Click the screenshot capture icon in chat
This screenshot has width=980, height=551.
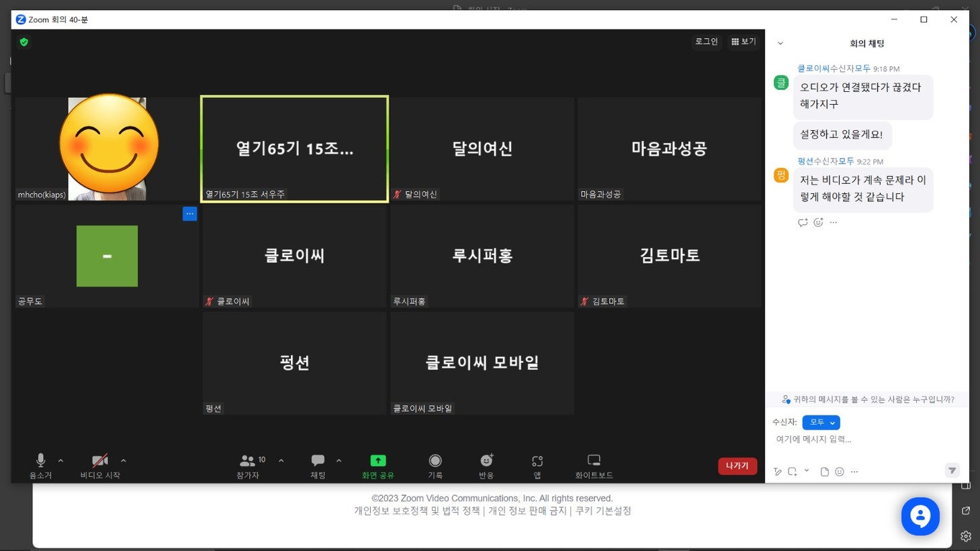coord(793,472)
